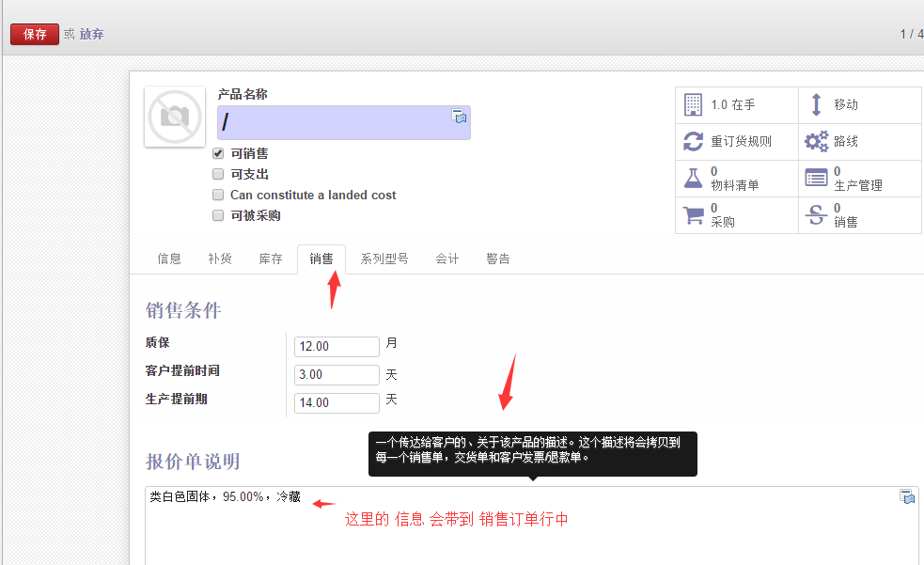Click the 重订货规则 refresh icon
The image size is (924, 565).
click(x=693, y=141)
